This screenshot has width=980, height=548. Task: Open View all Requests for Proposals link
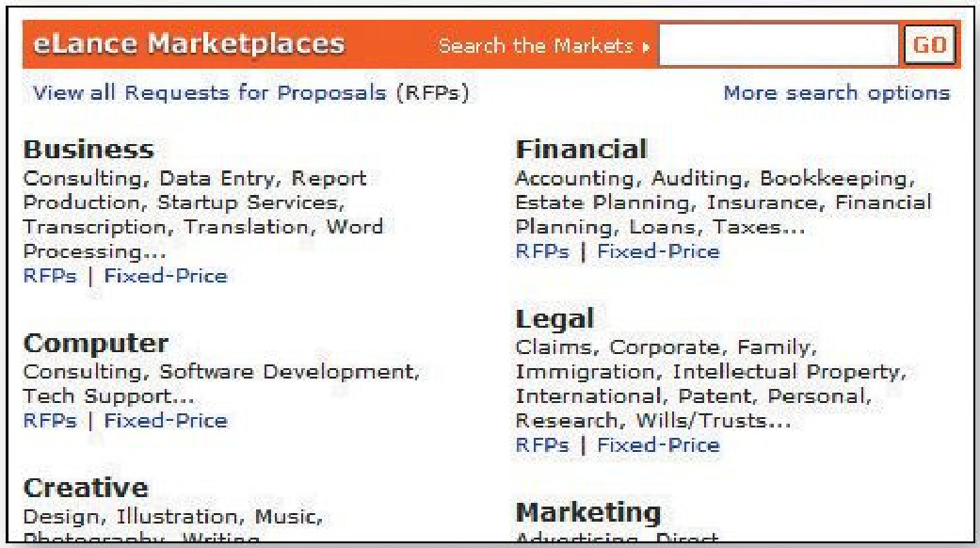[250, 93]
